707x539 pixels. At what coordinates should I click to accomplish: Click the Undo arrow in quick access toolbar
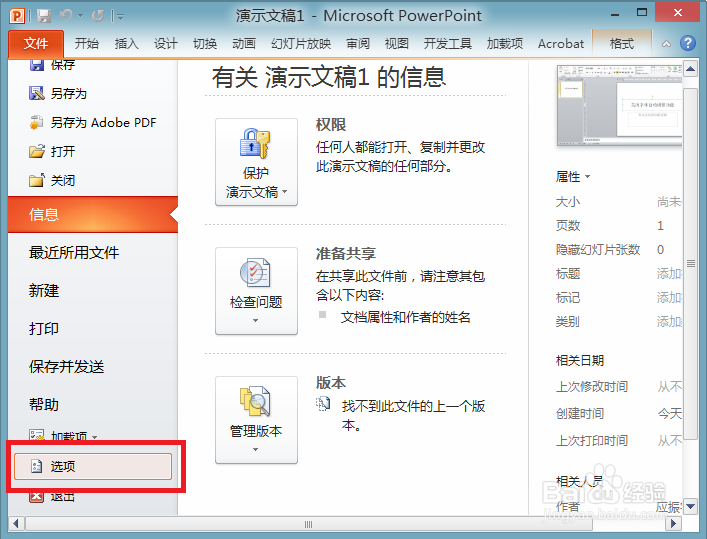(x=66, y=16)
